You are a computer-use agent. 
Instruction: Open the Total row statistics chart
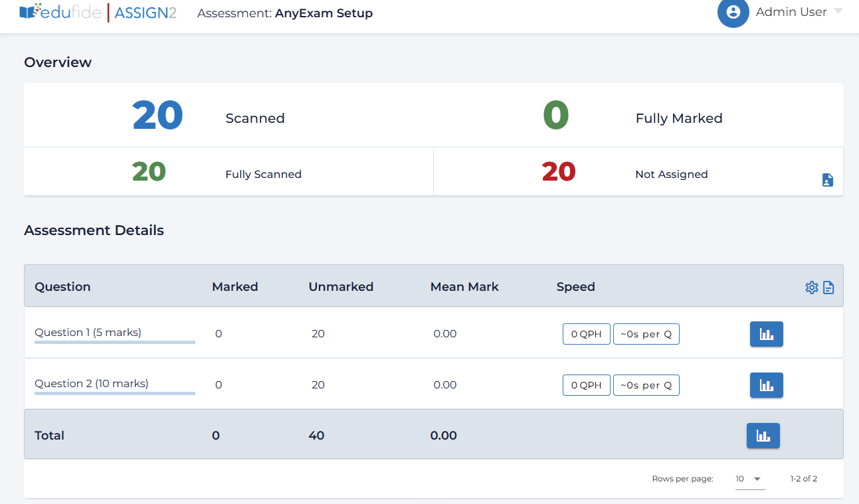[x=763, y=436]
